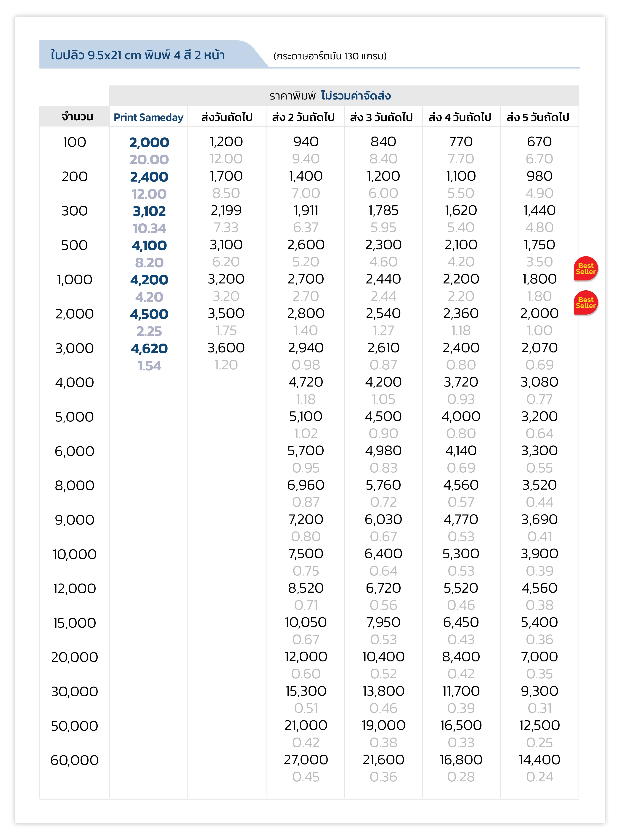The width and height of the screenshot is (620, 840).
Task: Click the paper spec note 130 แกรม
Action: pos(330,56)
